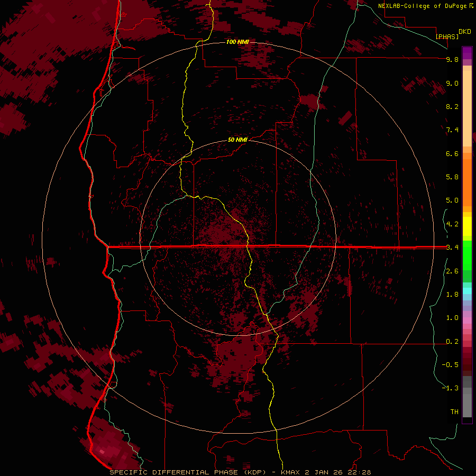Click the 2.6 value on color scale

tap(452, 271)
